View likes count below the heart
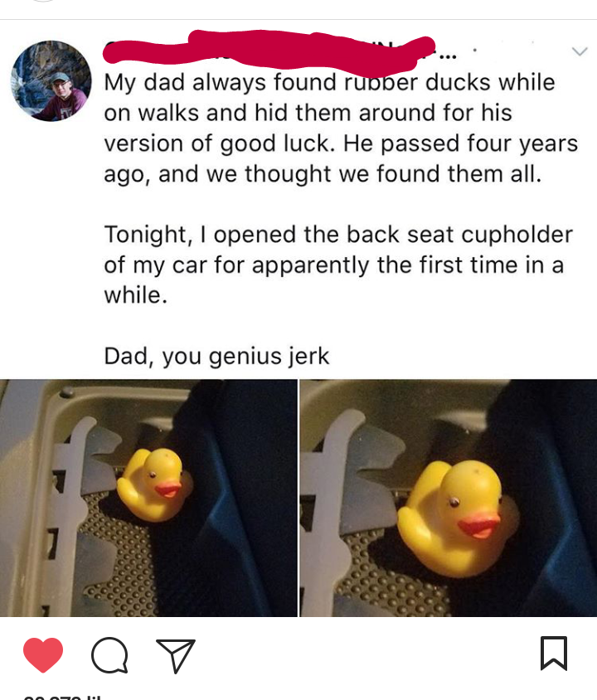This screenshot has height=700, width=597. (62, 697)
